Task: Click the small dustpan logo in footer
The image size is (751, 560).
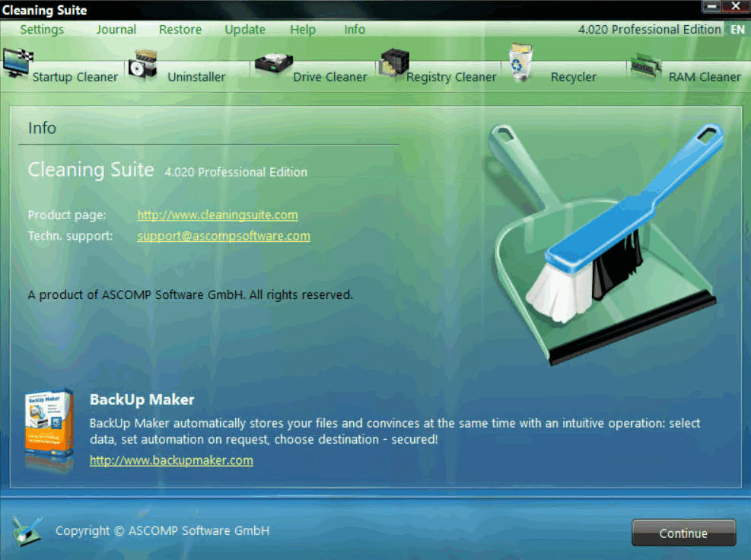Action: [x=27, y=531]
